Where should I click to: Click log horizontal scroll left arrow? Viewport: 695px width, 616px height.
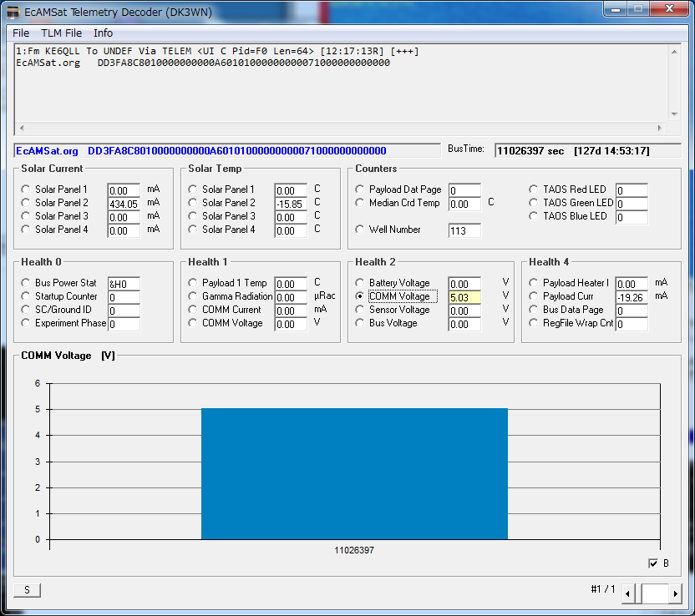pos(22,128)
